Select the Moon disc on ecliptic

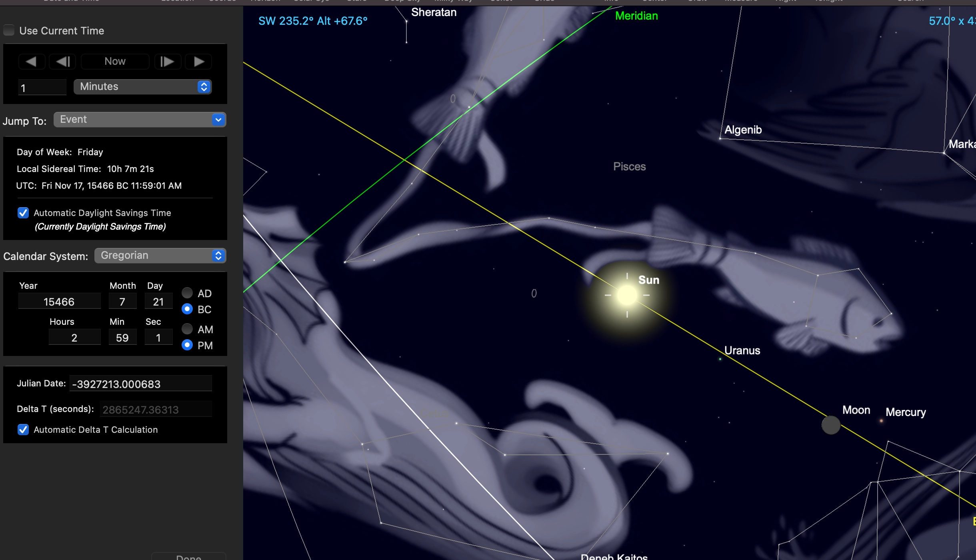click(x=831, y=425)
